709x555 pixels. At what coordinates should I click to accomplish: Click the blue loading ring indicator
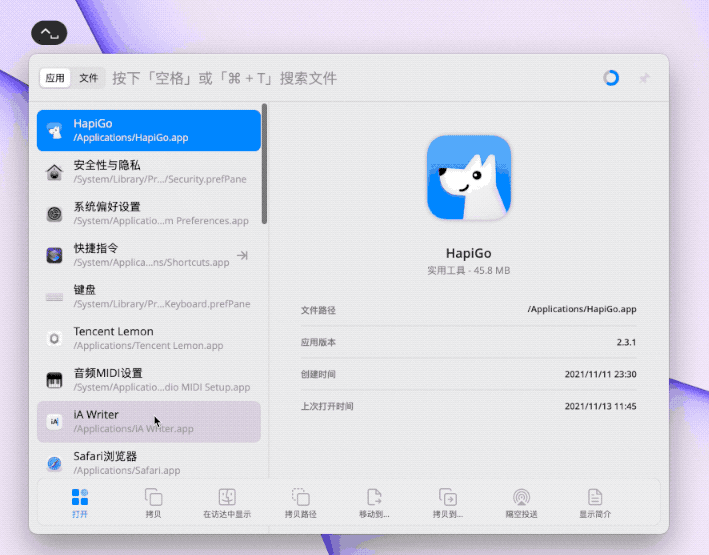coord(611,78)
